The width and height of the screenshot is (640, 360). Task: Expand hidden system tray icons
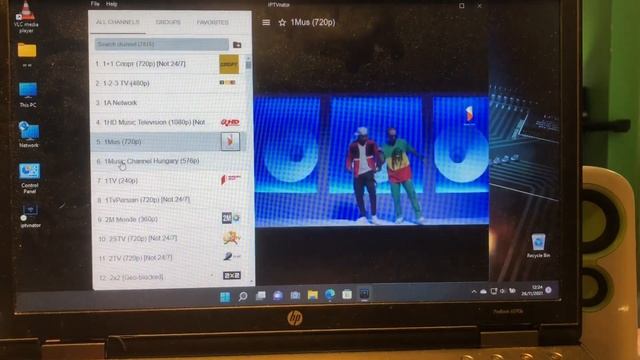click(x=473, y=291)
